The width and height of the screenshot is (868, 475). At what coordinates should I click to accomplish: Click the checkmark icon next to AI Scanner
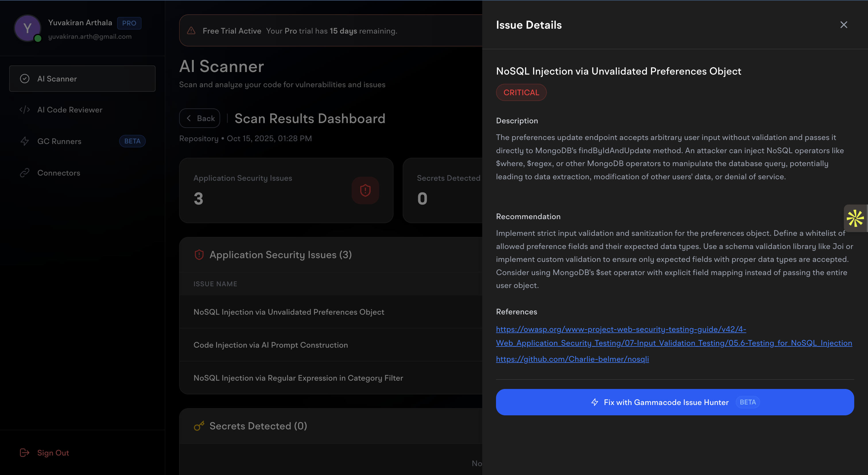tap(24, 78)
